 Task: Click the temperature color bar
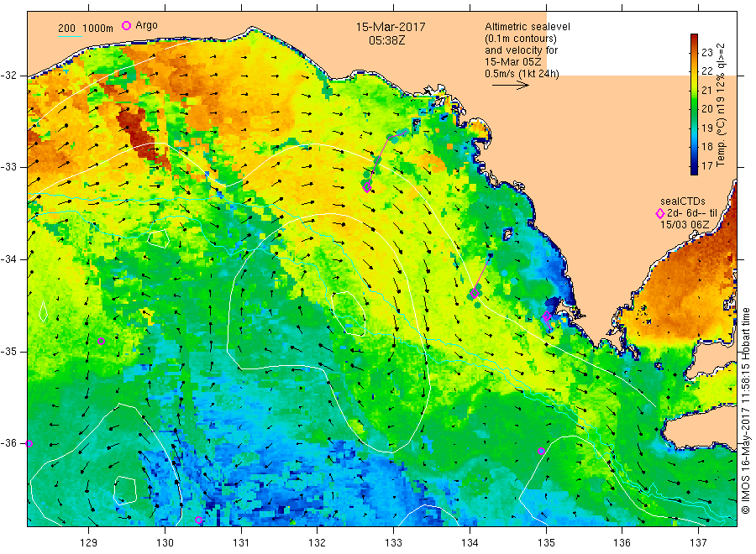coord(695,104)
